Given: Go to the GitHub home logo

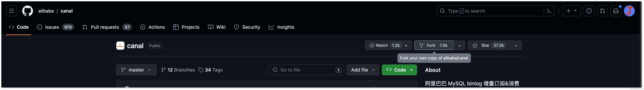Looking at the screenshot, I should 28,11.
